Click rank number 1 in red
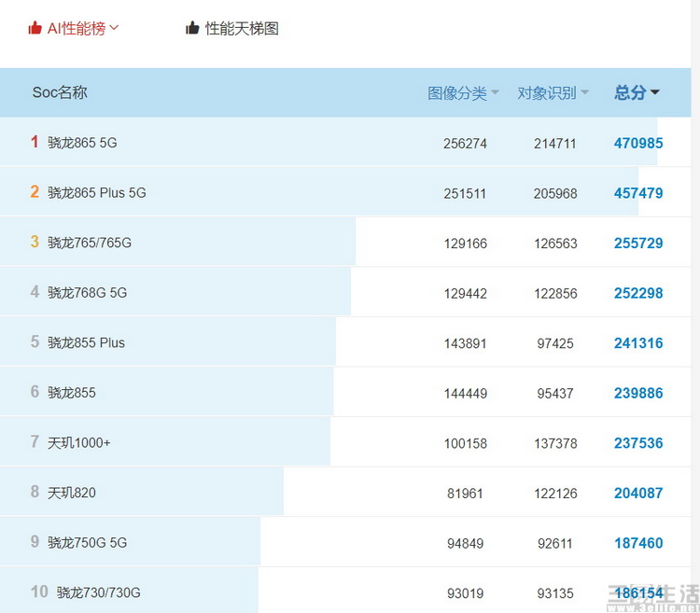 (35, 142)
